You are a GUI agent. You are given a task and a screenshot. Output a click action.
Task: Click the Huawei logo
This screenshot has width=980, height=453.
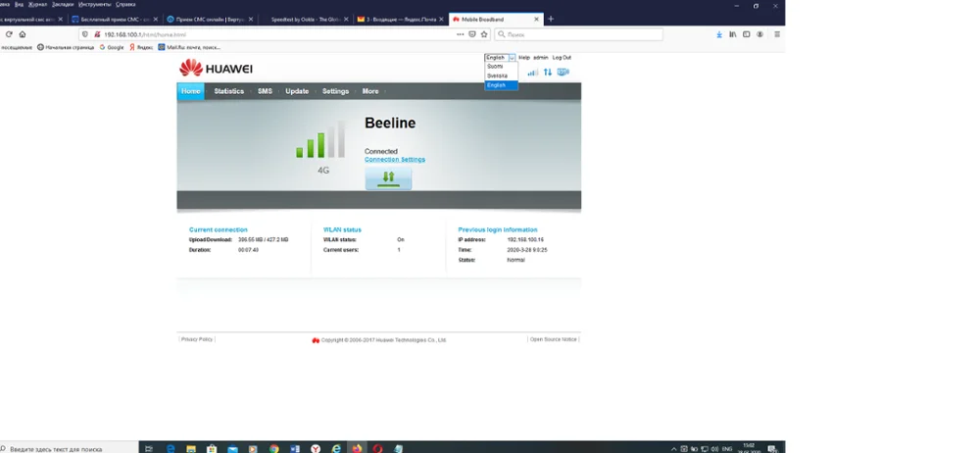point(217,69)
